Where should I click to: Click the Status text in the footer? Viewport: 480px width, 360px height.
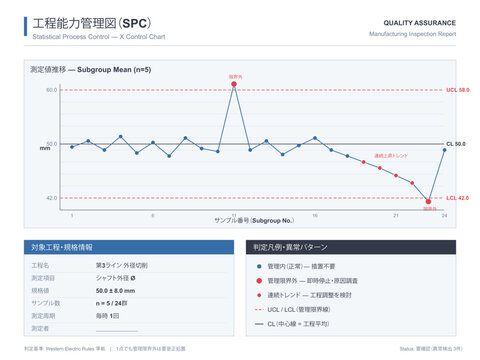[431, 349]
